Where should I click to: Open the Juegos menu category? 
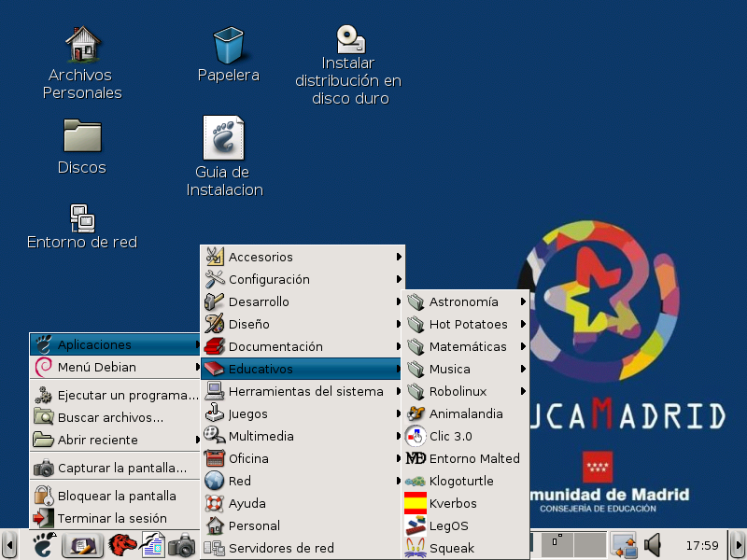[302, 413]
